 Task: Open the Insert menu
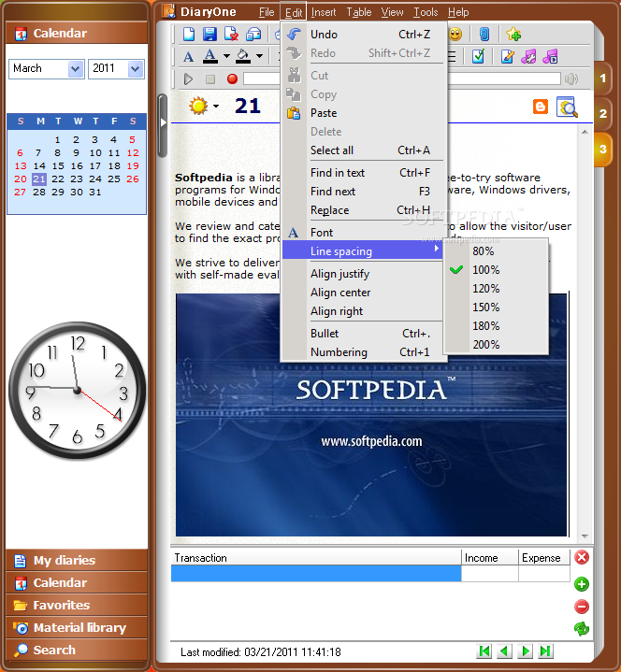324,12
